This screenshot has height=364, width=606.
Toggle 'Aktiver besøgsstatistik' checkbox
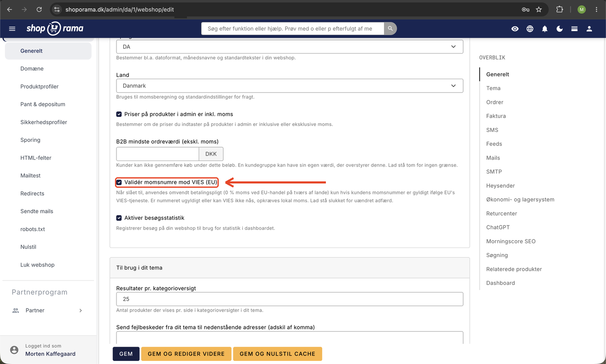(119, 218)
